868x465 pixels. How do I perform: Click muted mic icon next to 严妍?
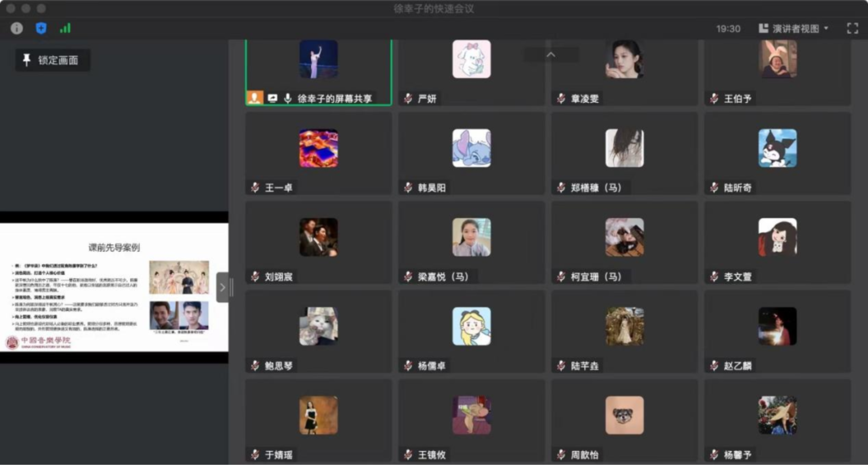click(408, 99)
